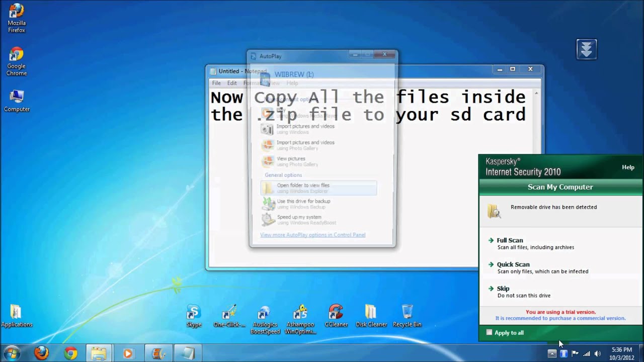Viewport: 644px width, 362px height.
Task: Click the volume speaker tray icon
Action: coord(597,353)
